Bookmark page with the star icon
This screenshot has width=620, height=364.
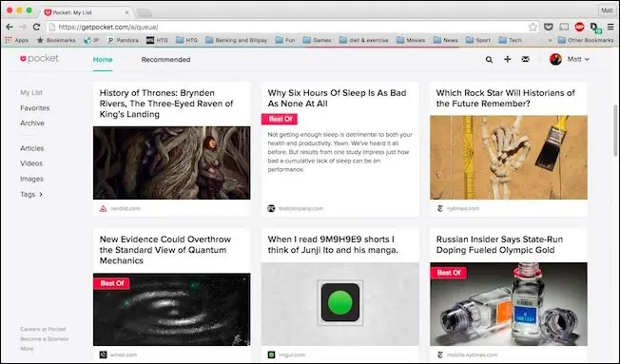point(533,27)
